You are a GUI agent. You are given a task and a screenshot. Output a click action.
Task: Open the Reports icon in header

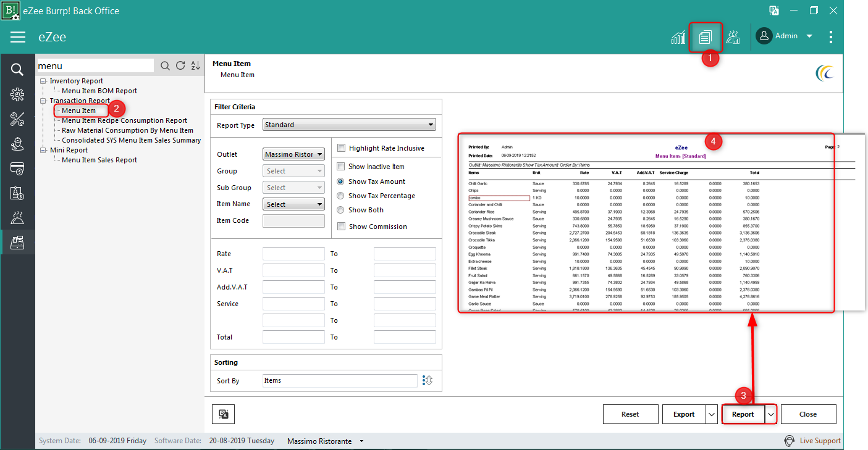point(706,37)
